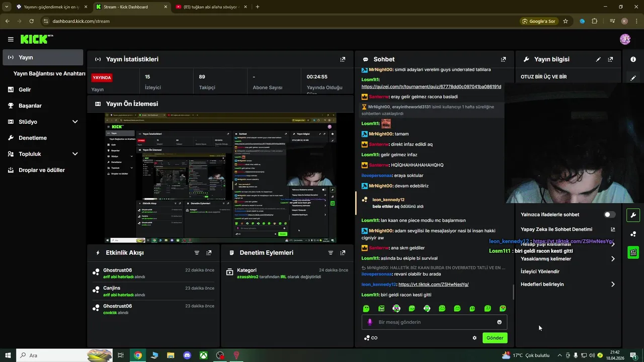
Task: Open Yayın Bağlantısı ve Anahtarı page
Action: coord(49,73)
